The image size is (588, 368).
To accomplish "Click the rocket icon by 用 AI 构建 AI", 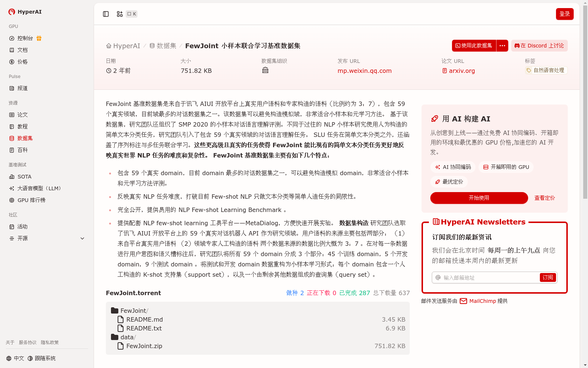I will pos(434,119).
